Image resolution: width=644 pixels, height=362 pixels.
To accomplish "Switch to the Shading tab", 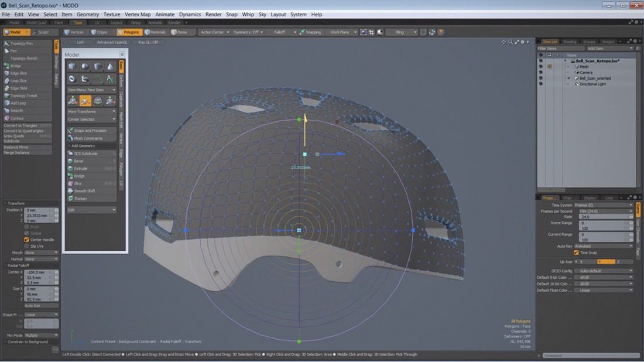I will click(569, 42).
